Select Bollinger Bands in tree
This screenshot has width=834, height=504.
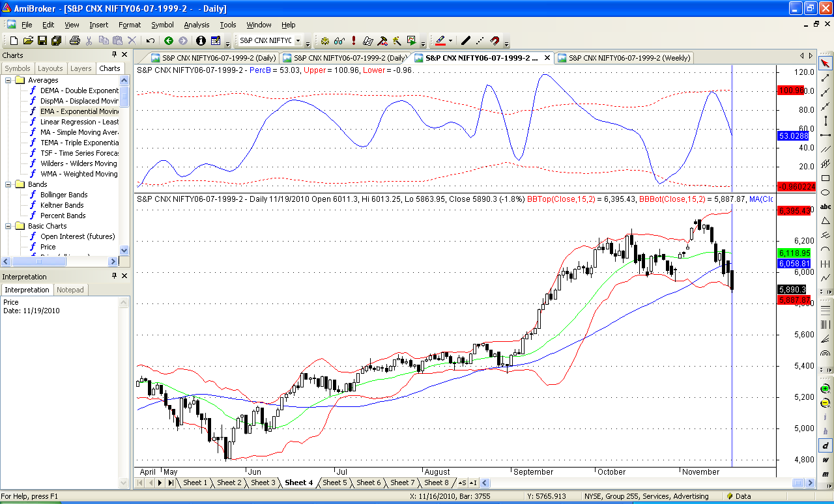(63, 195)
